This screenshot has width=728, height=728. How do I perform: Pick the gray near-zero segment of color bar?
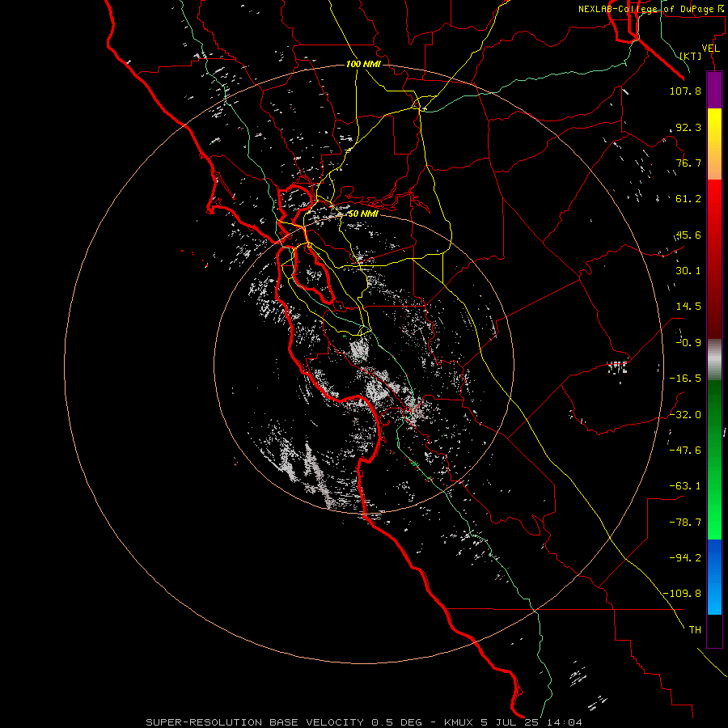[714, 360]
